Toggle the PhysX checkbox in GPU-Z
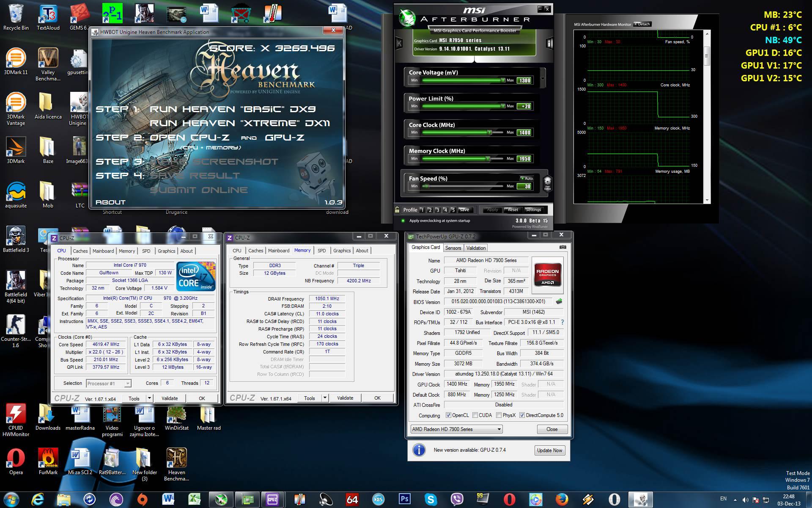This screenshot has height=508, width=812. (x=499, y=415)
